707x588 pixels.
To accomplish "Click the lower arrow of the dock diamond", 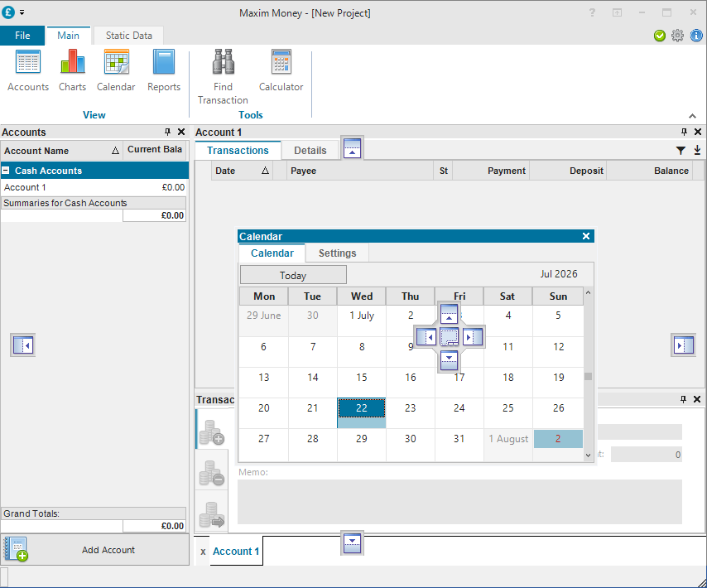I will 449,361.
